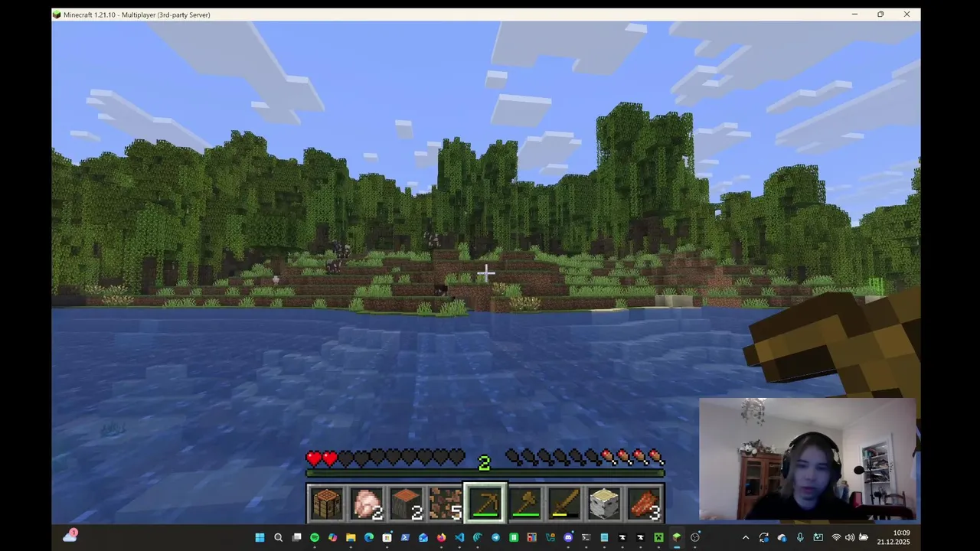Open the terminal icon in taskbar

[586, 537]
